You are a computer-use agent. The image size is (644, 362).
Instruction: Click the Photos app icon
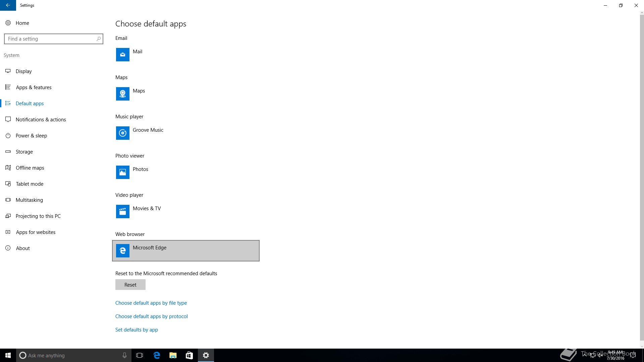123,172
